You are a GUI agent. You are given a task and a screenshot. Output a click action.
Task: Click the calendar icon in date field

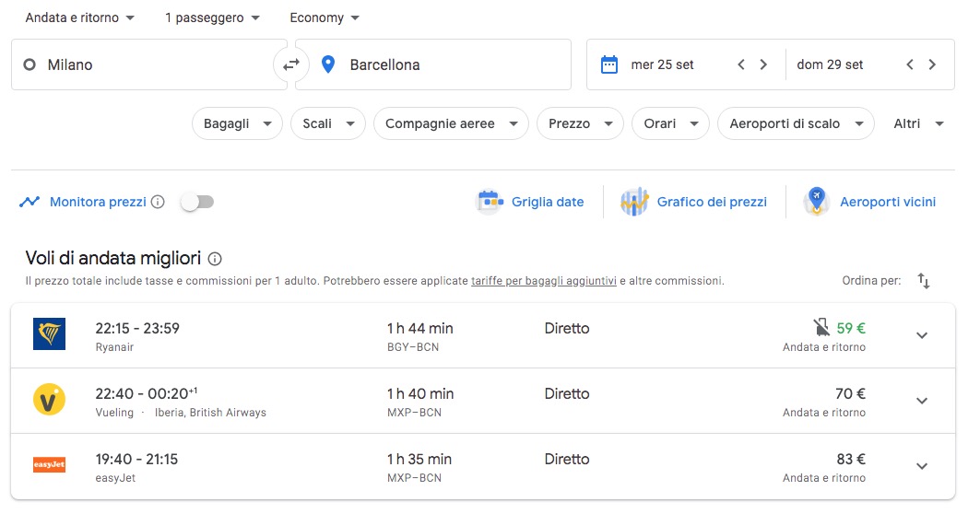608,64
